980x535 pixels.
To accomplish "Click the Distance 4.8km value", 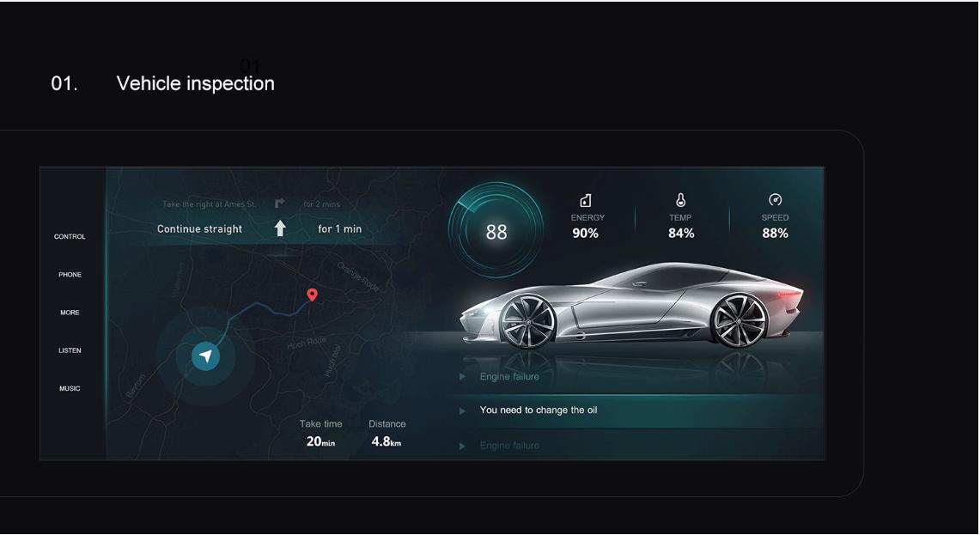I will [387, 441].
